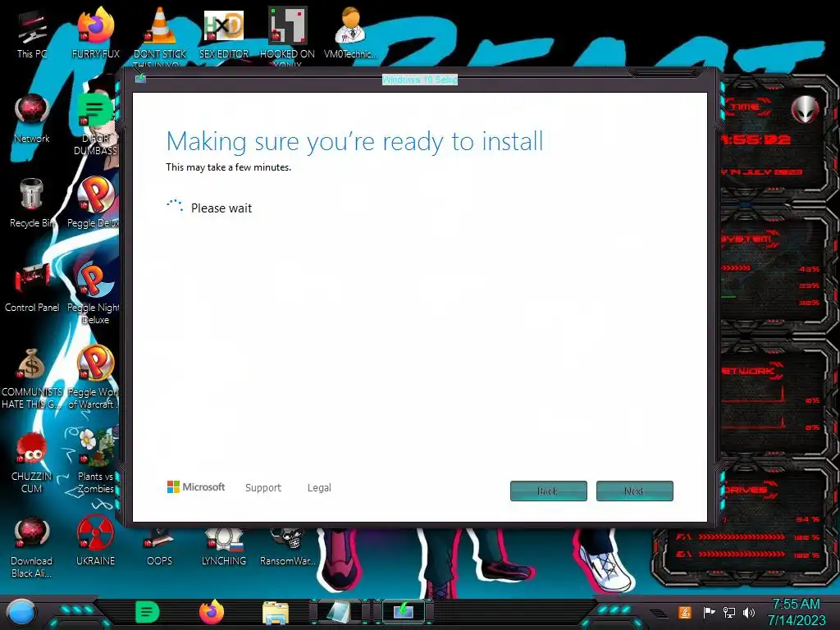The height and width of the screenshot is (630, 840).
Task: Open the LYNCHING desktop shortcut
Action: coord(224,547)
